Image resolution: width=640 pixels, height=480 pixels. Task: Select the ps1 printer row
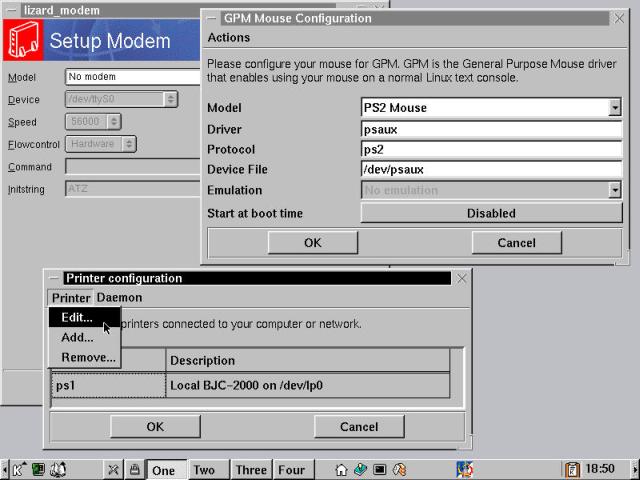(107, 385)
